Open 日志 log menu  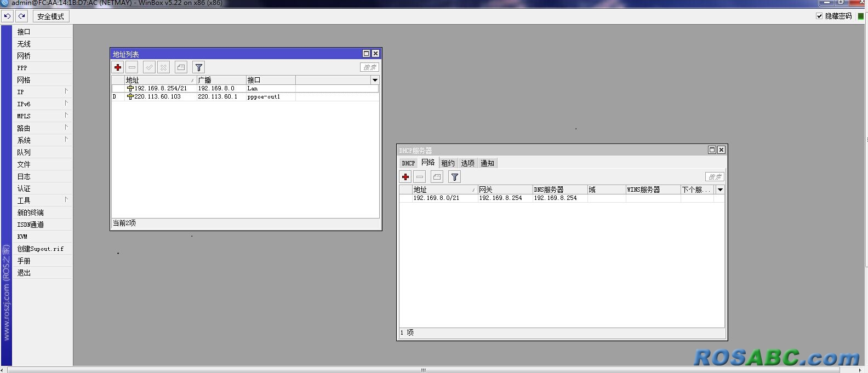pos(43,176)
